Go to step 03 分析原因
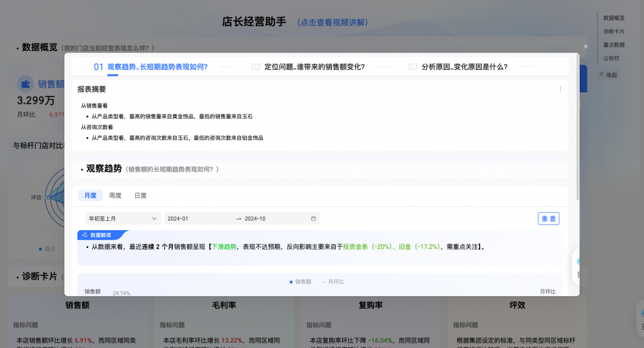Screen dimensions: 644x348 tap(458, 67)
